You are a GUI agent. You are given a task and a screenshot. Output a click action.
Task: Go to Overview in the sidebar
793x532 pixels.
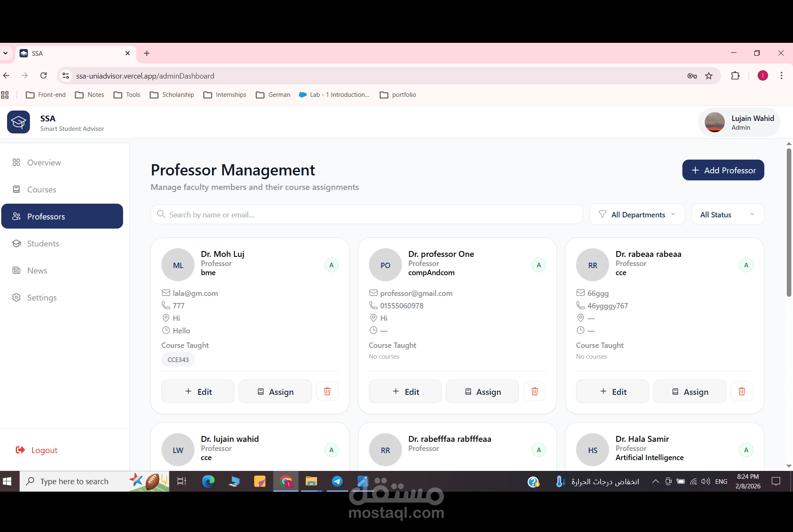[x=62, y=163]
